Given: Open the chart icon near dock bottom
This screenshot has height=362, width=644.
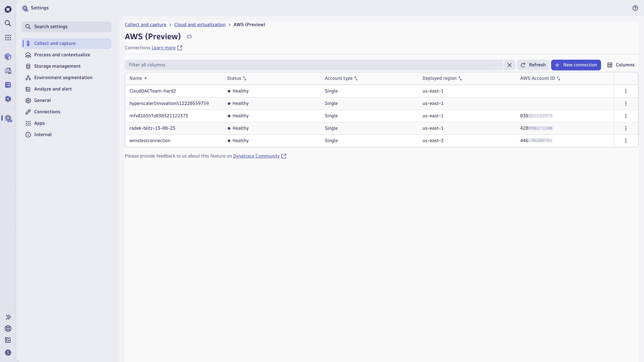Looking at the screenshot, I should click(8, 340).
